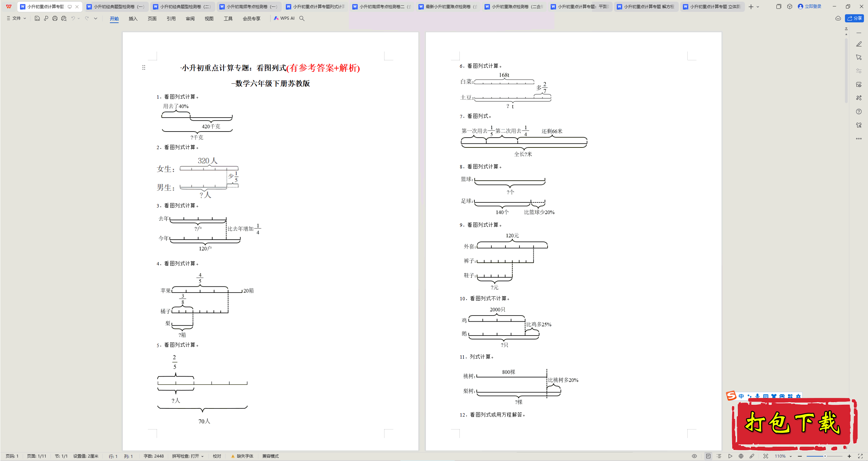Image resolution: width=868 pixels, height=461 pixels.
Task: Click the new tab plus button
Action: click(x=751, y=6)
